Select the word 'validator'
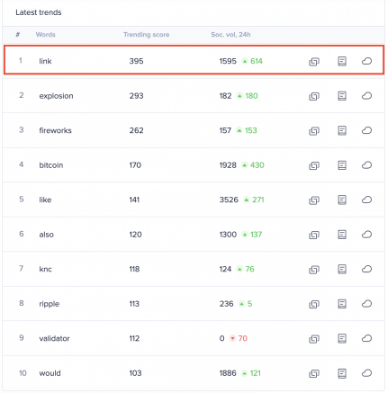Viewport: 389px width, 393px height. (x=54, y=338)
